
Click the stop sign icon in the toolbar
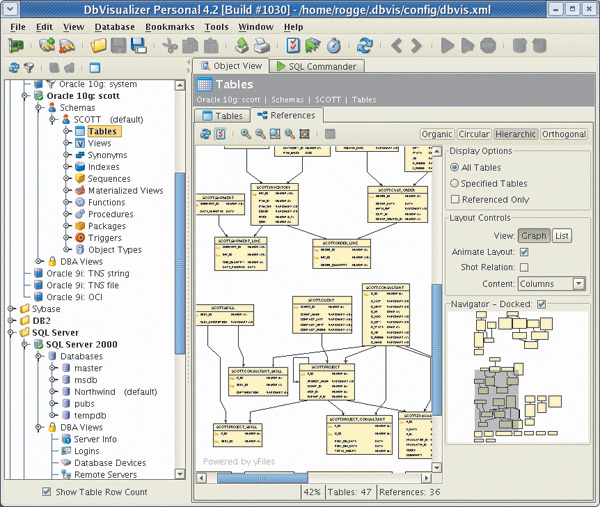click(488, 46)
